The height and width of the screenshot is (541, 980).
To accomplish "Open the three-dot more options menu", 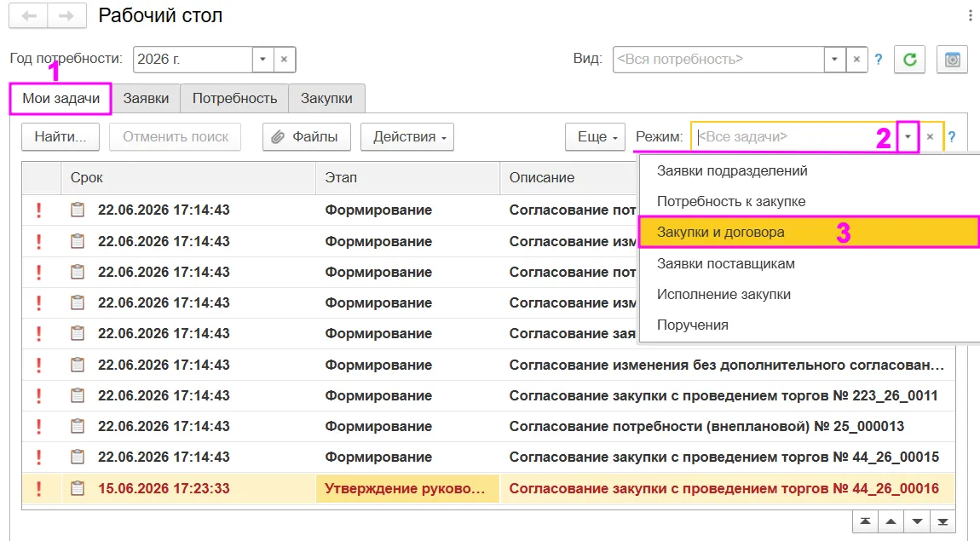I will click(x=970, y=16).
